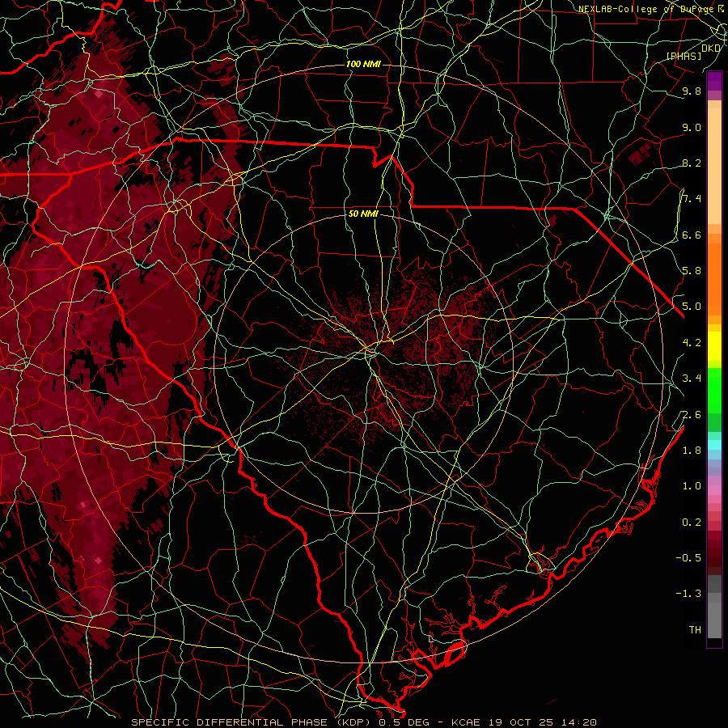The height and width of the screenshot is (728, 728).
Task: Click the 2.6 legend value
Action: click(x=692, y=414)
